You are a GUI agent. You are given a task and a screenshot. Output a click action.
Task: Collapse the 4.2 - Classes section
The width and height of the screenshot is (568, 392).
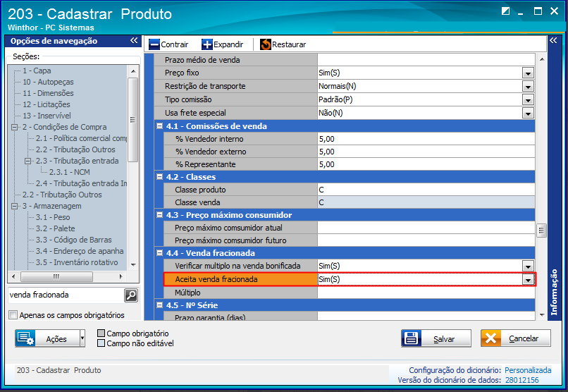159,176
